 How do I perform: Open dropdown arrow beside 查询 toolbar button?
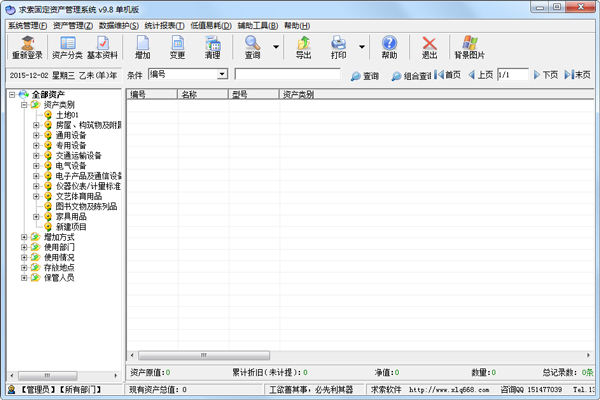tap(275, 47)
